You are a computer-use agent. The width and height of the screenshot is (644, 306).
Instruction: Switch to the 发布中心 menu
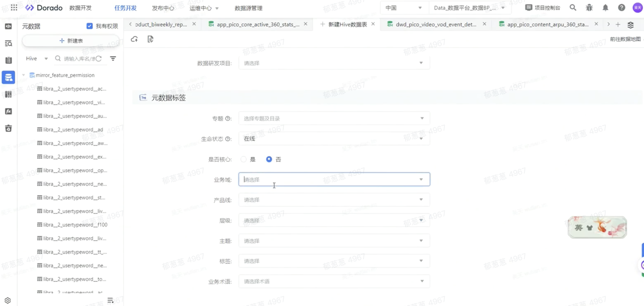[x=163, y=8]
